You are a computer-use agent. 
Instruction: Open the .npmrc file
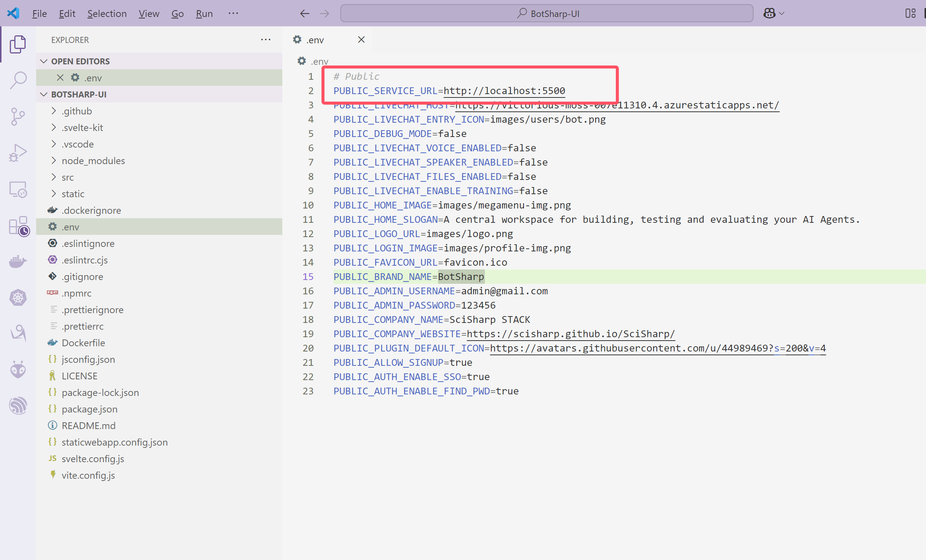(159, 293)
